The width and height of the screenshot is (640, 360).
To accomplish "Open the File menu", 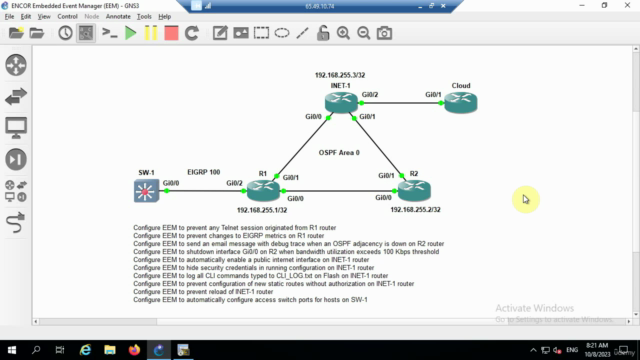I will [9, 16].
